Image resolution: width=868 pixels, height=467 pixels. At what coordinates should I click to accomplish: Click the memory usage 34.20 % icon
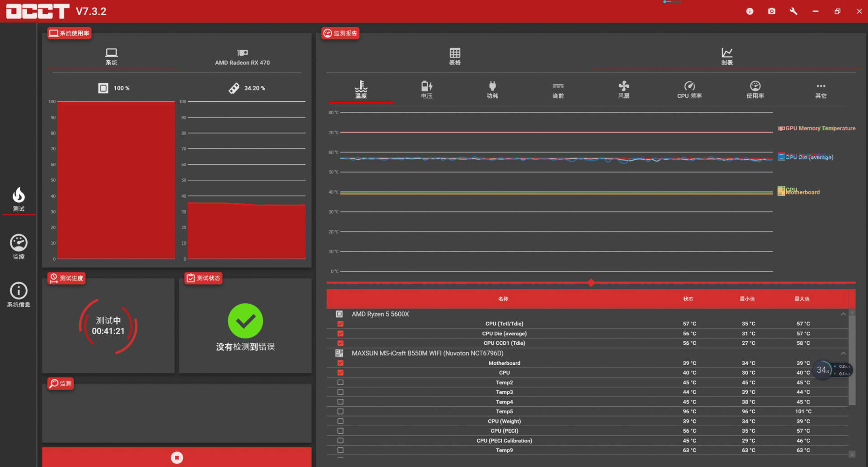click(x=234, y=88)
